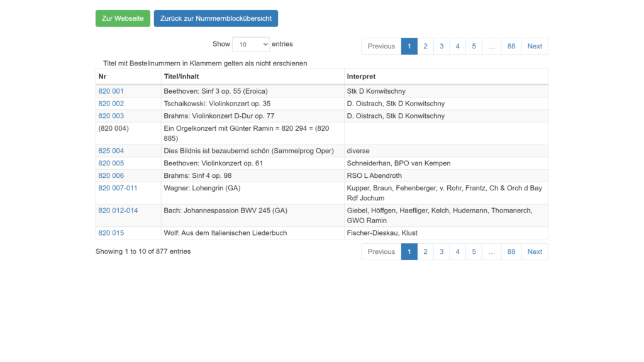Open the Lohengrin entry 820 007-011

point(118,188)
